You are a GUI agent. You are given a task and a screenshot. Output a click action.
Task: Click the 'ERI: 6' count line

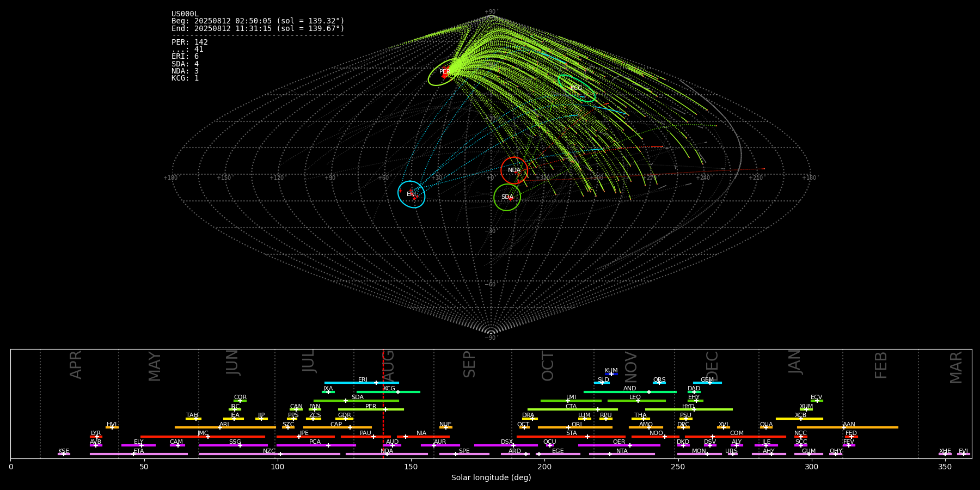click(x=185, y=57)
